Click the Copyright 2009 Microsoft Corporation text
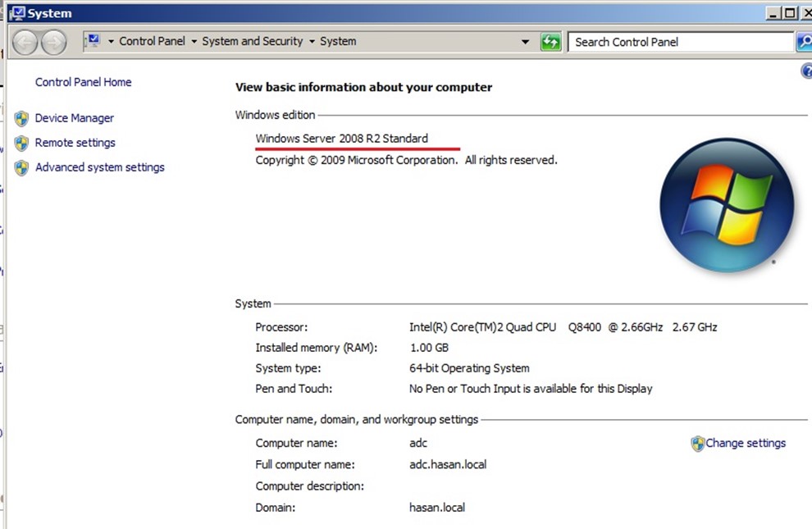This screenshot has width=812, height=529. 407,160
